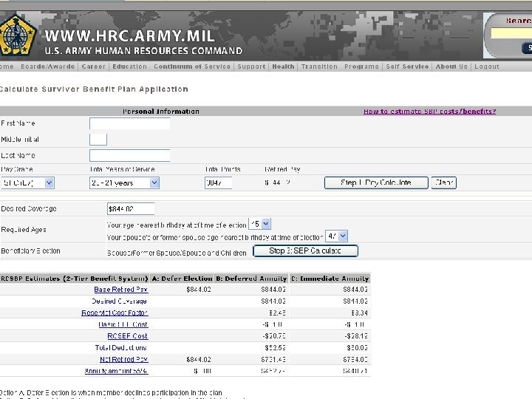Image resolution: width=532 pixels, height=399 pixels.
Task: Open the Boards/Awards menu
Action: pyautogui.click(x=47, y=66)
